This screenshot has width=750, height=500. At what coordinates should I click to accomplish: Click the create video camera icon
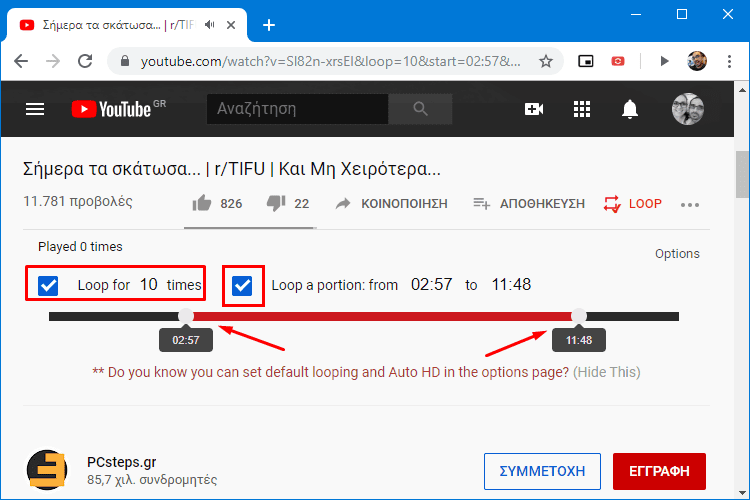[534, 109]
